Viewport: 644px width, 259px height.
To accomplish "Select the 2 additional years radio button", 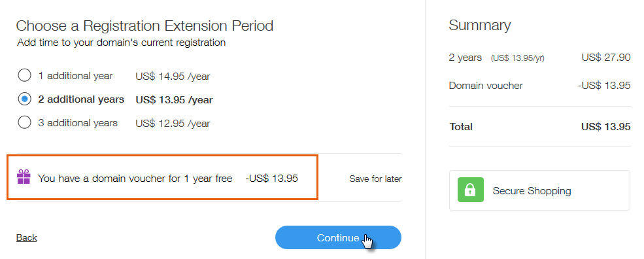I will [x=25, y=99].
